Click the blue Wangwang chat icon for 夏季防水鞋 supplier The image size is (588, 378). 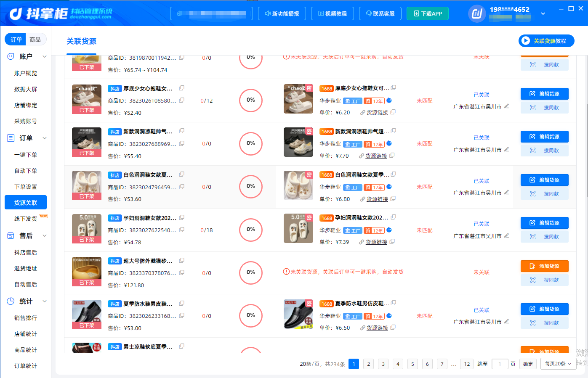click(389, 316)
